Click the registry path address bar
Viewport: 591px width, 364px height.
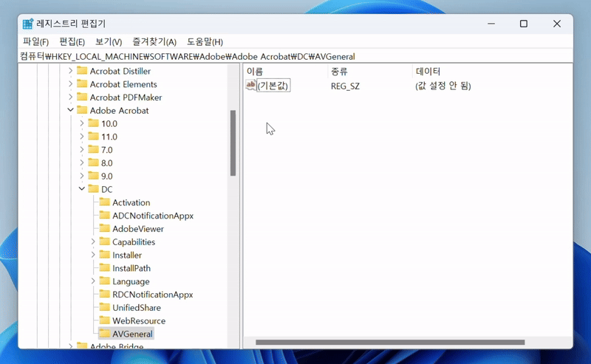[x=295, y=57]
